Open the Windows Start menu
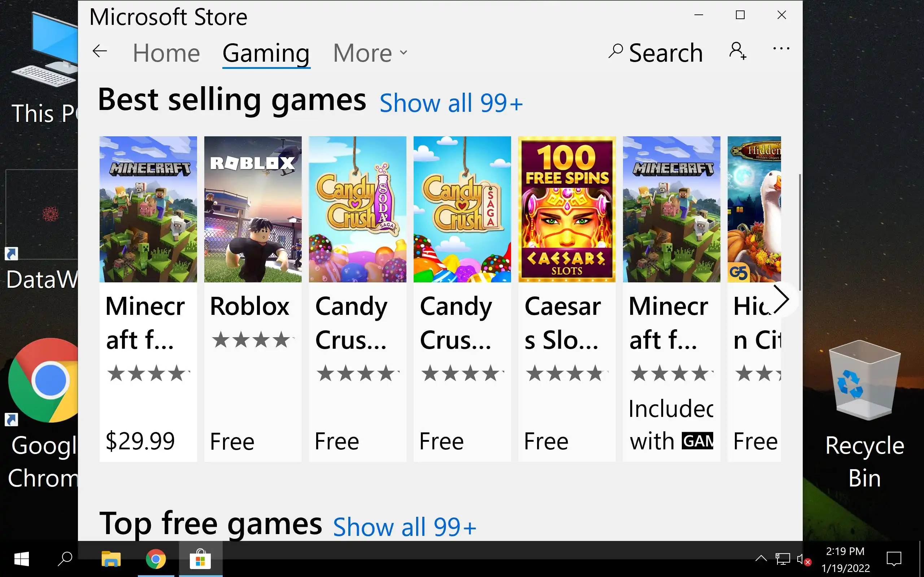The image size is (924, 577). pyautogui.click(x=22, y=559)
